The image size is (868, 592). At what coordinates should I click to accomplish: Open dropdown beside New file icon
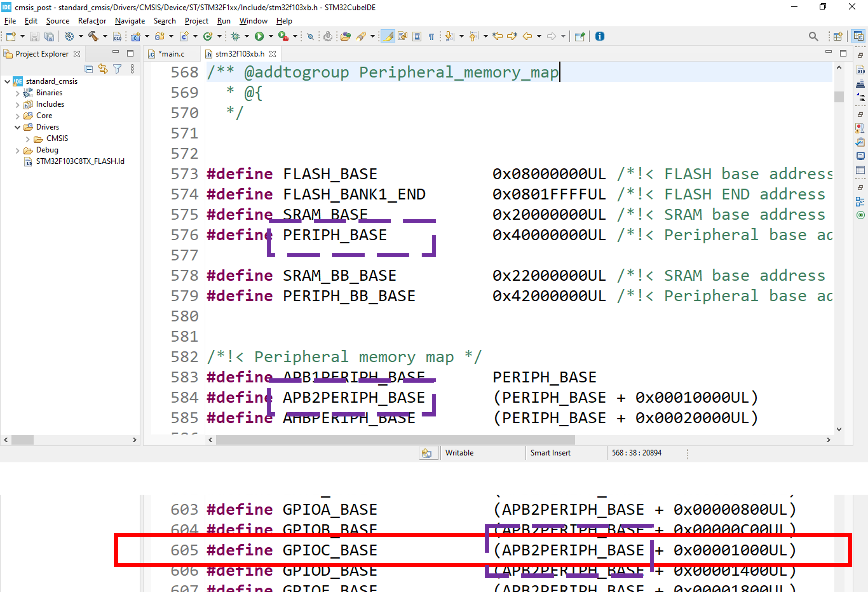(x=22, y=36)
